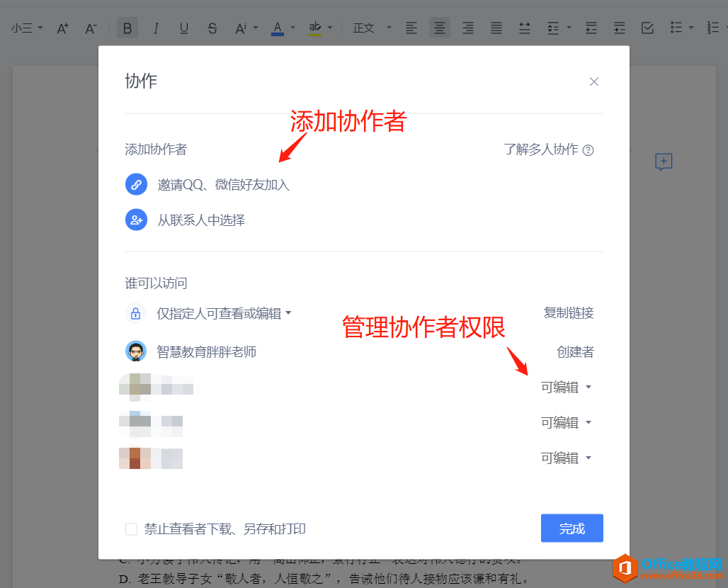Click the lock access icon

point(135,313)
